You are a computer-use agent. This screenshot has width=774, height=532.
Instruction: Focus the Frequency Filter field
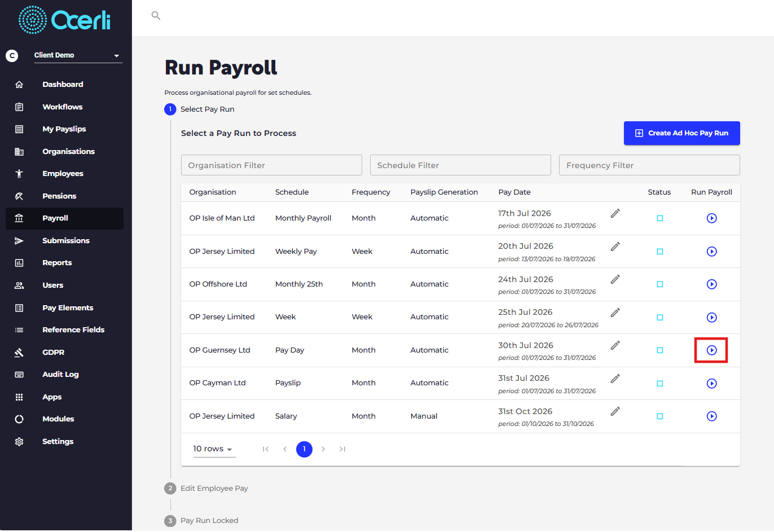(x=649, y=165)
